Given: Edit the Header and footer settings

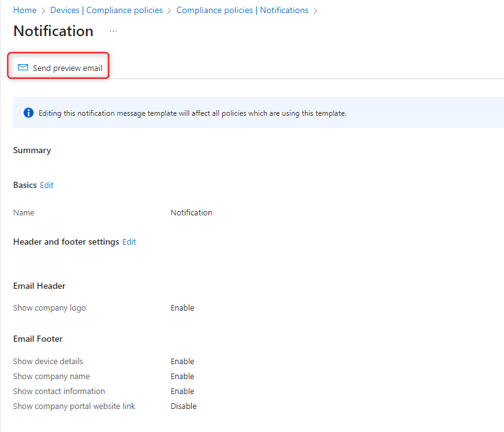Looking at the screenshot, I should pos(129,242).
